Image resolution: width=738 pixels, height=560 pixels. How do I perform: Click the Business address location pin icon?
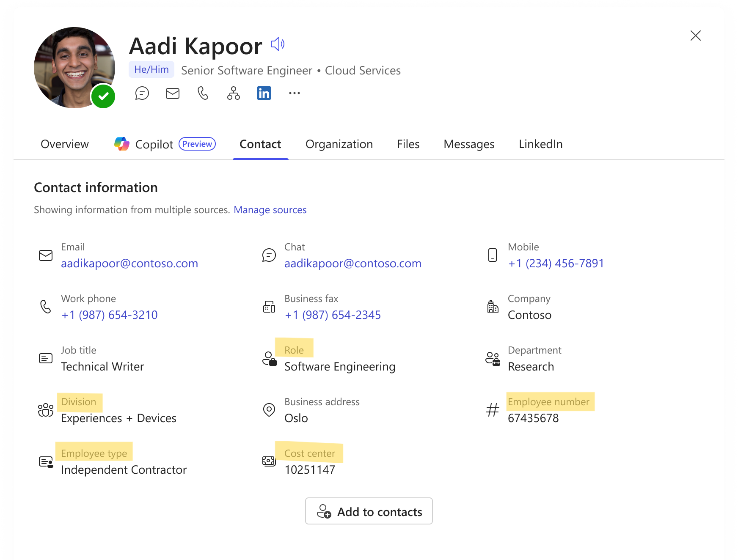pyautogui.click(x=269, y=410)
